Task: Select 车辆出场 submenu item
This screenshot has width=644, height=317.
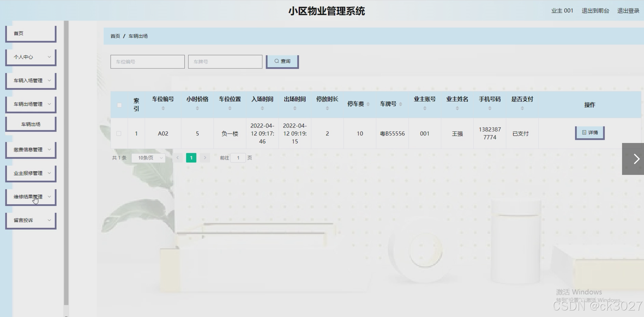Action: pos(31,124)
